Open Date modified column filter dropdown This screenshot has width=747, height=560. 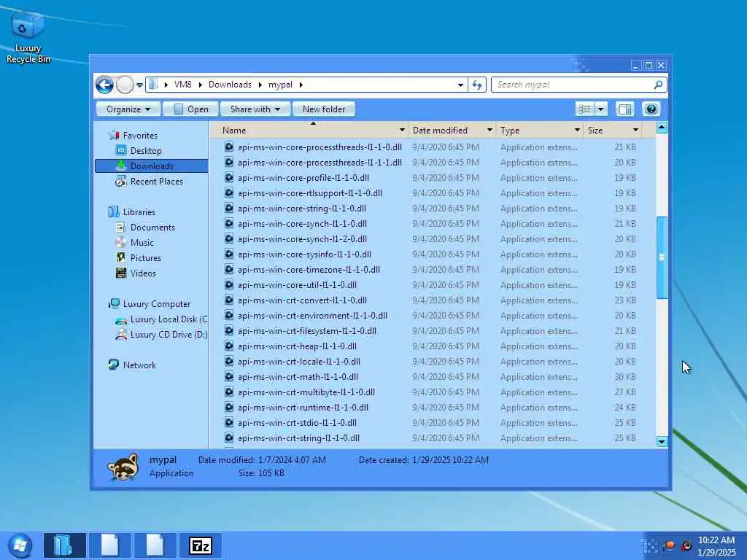(x=489, y=130)
